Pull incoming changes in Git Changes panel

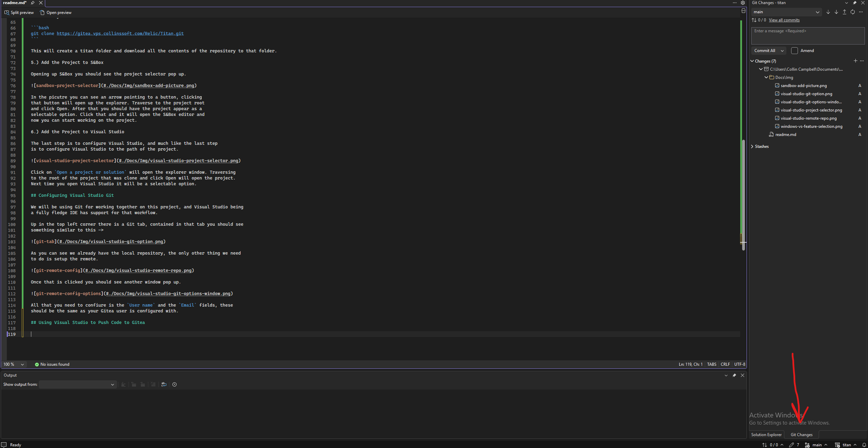click(836, 12)
